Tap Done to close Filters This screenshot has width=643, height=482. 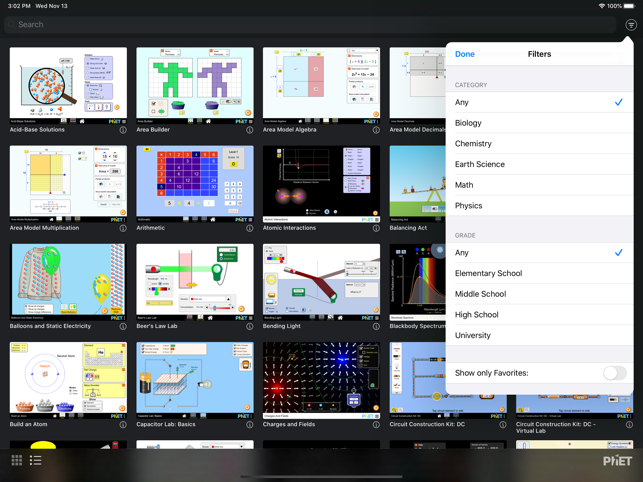465,54
